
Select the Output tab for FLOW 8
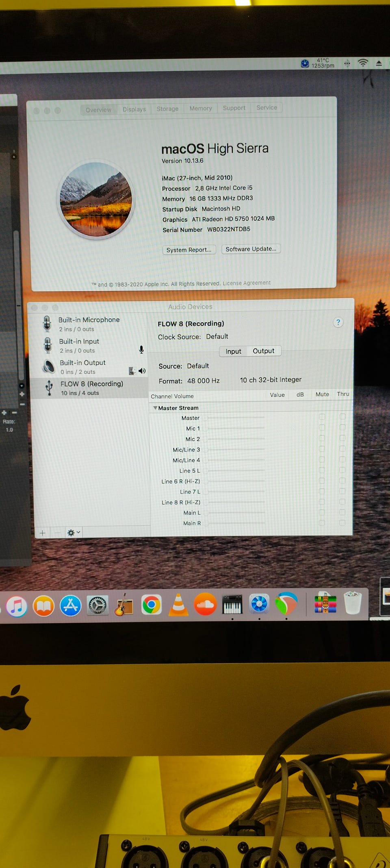264,351
